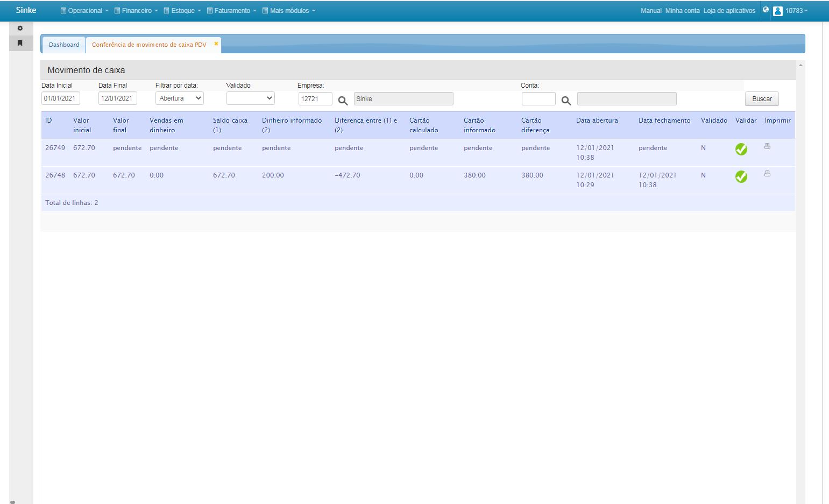Viewport: 829px width, 504px height.
Task: Open the Operacional menu
Action: click(x=84, y=11)
